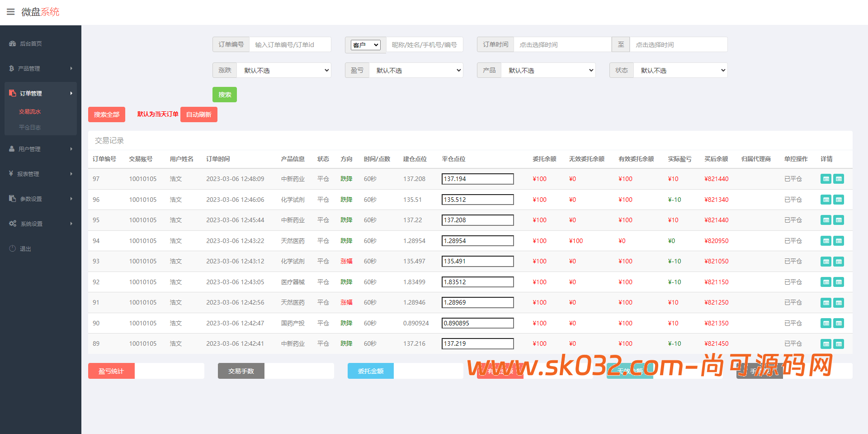Edit the 平仓点位 field showing 137.194
The image size is (868, 434).
[477, 179]
